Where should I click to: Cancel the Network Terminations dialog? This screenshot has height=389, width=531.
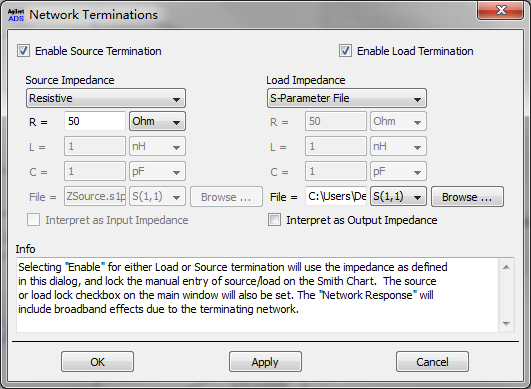coord(432,362)
